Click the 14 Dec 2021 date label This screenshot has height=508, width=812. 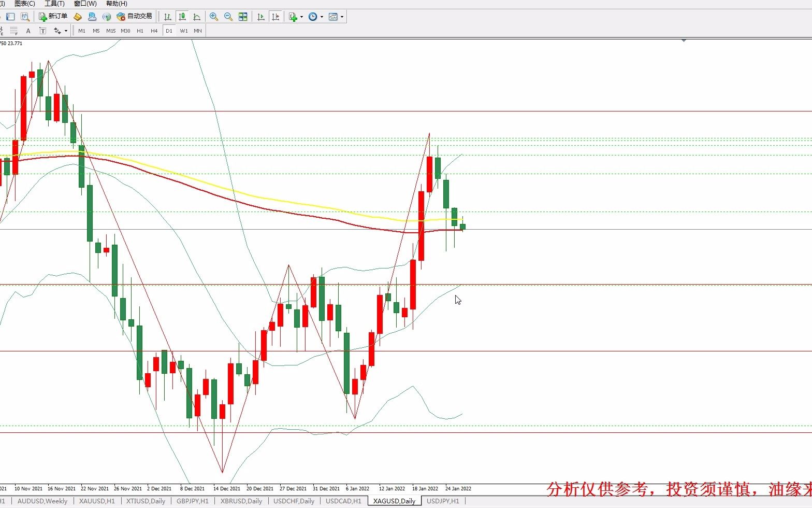227,488
